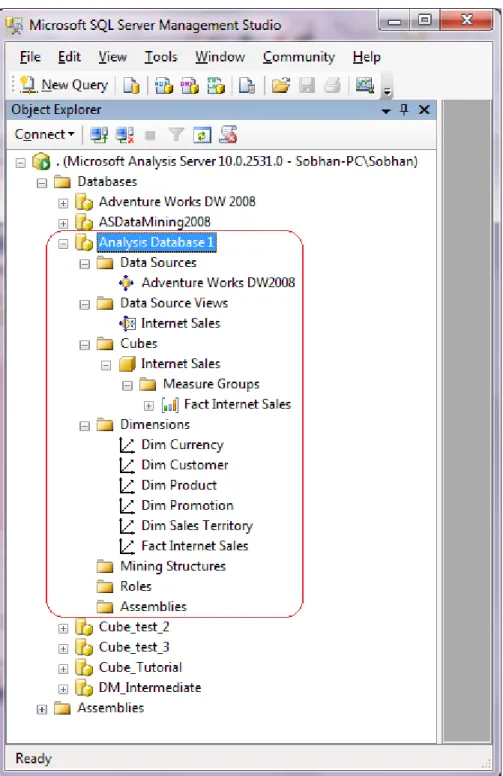Screen dimensions: 503x776
Task: Click the Refresh icon in Object Explorer
Action: (x=202, y=135)
